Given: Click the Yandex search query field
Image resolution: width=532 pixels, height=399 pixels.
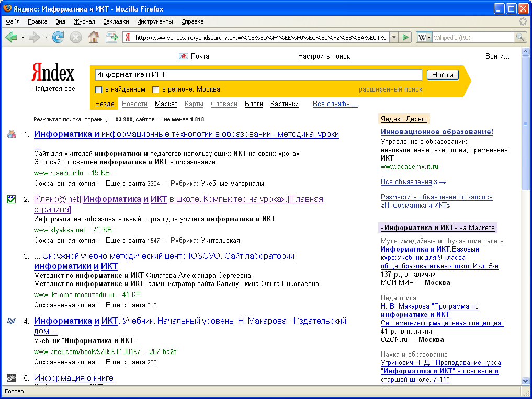Looking at the screenshot, I should pyautogui.click(x=258, y=75).
